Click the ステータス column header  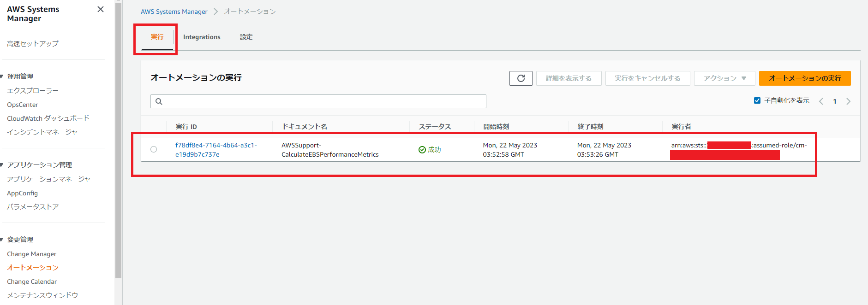(x=435, y=127)
